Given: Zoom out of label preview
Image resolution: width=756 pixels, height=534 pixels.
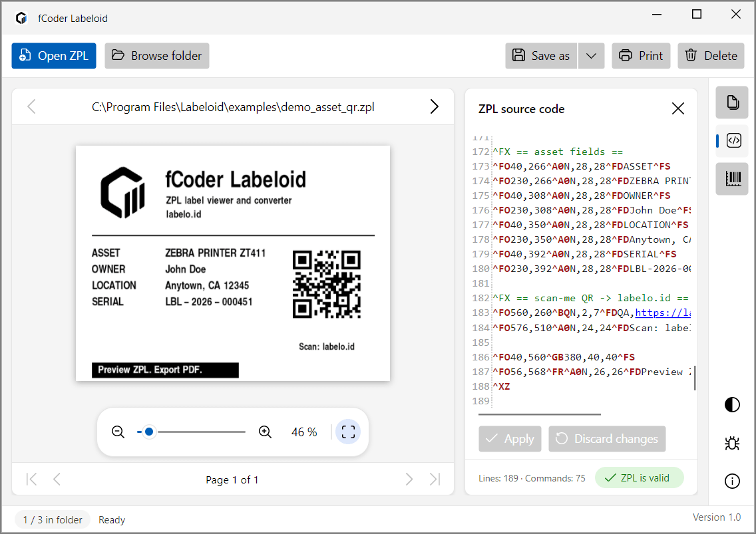Looking at the screenshot, I should point(118,432).
